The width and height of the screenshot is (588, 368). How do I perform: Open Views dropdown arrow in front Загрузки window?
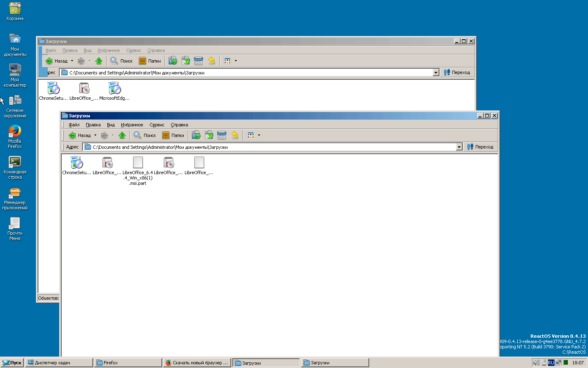click(259, 135)
